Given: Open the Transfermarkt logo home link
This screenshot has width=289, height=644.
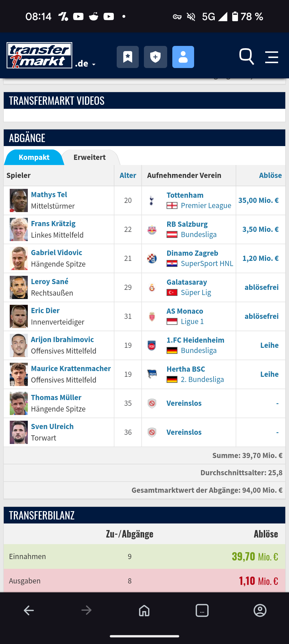Looking at the screenshot, I should (x=40, y=55).
